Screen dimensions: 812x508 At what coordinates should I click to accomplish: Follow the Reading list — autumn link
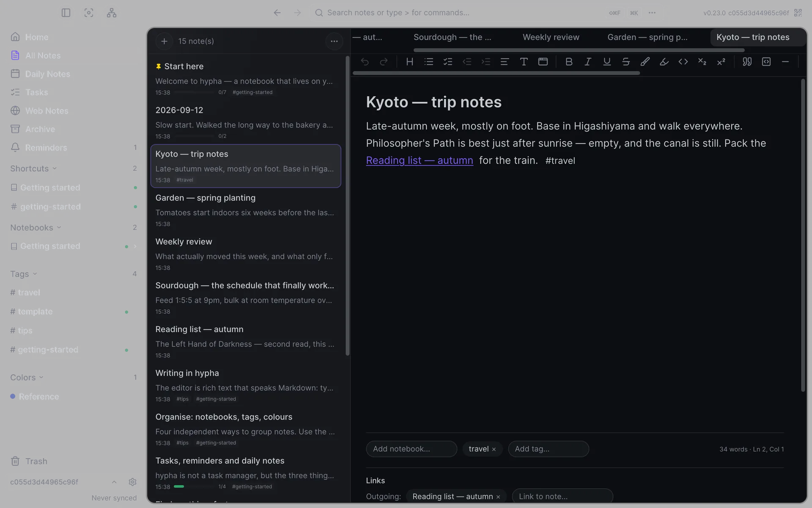(x=420, y=160)
